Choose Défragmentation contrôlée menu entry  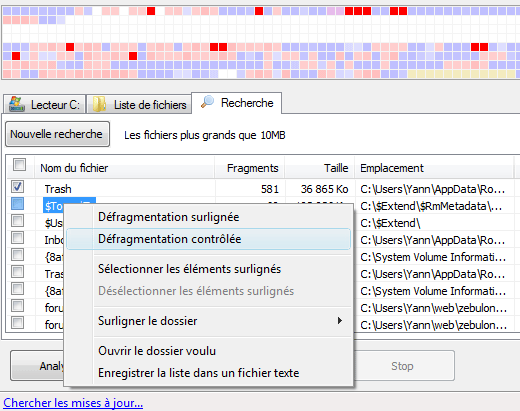208,239
